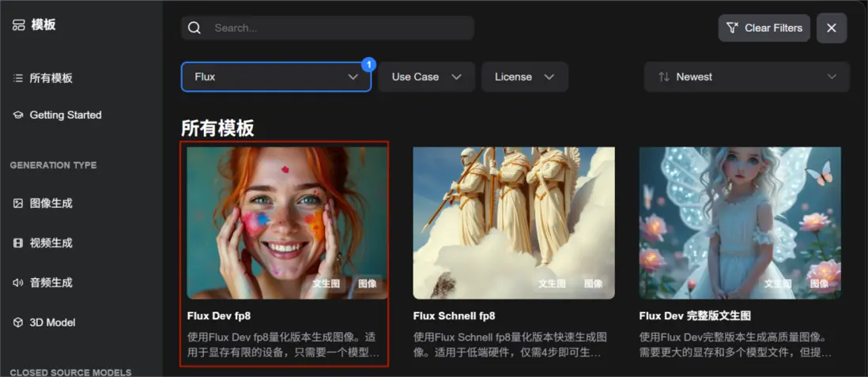Select 音频生成 category in sidebar
Image resolution: width=868 pixels, height=377 pixels.
tap(51, 283)
